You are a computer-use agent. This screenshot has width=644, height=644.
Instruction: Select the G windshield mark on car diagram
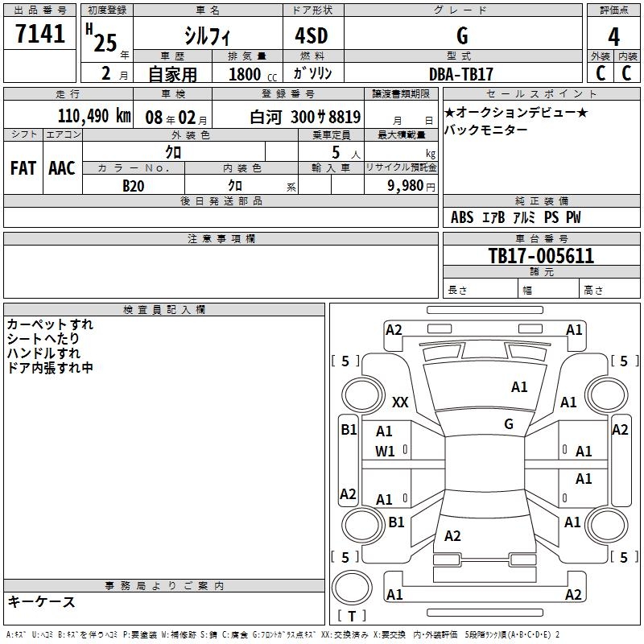(x=509, y=423)
